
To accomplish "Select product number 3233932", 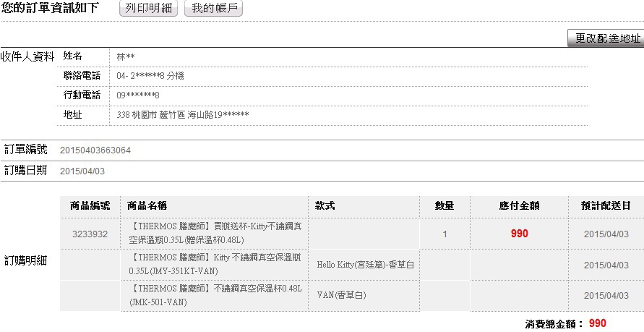I will (x=90, y=234).
